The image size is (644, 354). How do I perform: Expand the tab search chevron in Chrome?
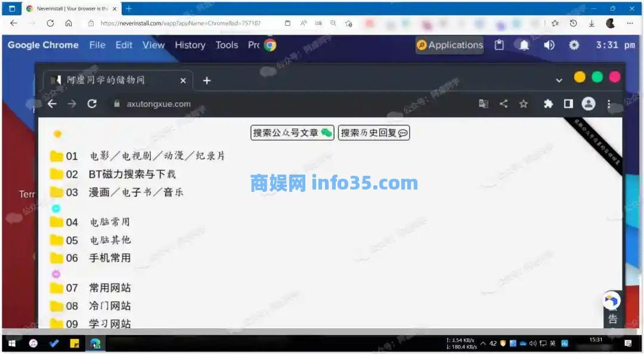click(x=559, y=80)
